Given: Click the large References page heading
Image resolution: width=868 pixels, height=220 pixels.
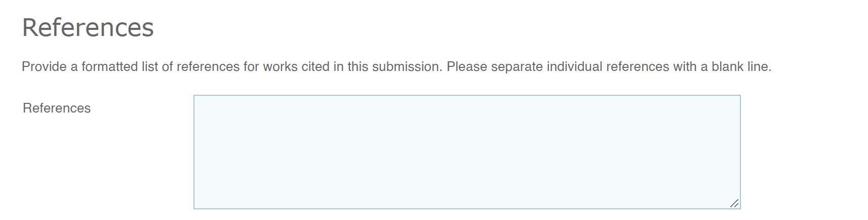Looking at the screenshot, I should pos(88,27).
